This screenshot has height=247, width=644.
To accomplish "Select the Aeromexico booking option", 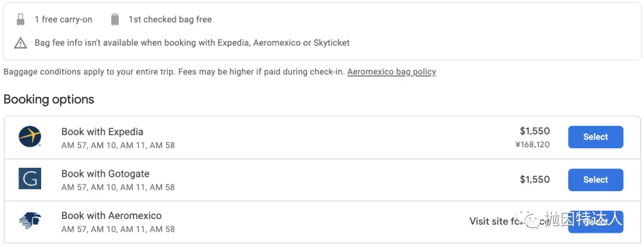I will tap(596, 221).
